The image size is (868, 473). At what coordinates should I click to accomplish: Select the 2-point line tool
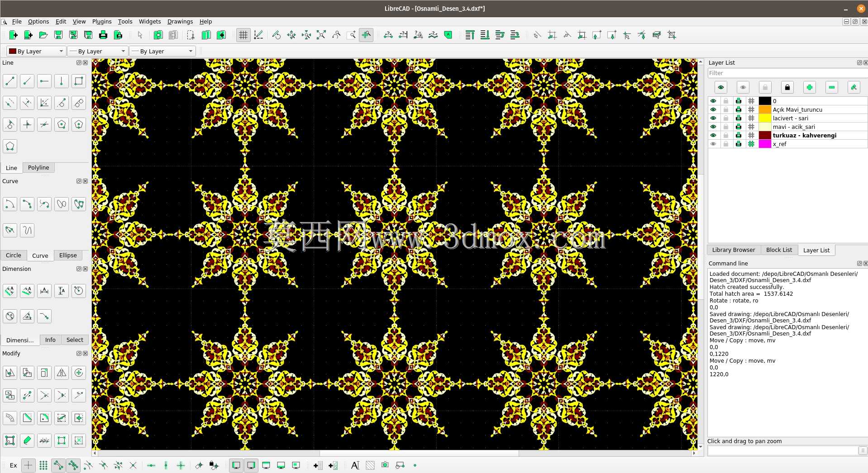10,81
